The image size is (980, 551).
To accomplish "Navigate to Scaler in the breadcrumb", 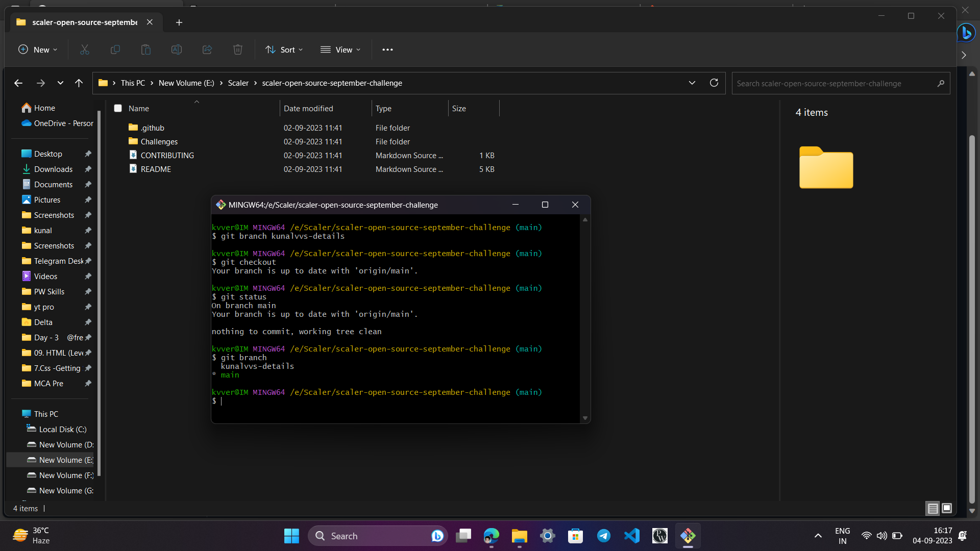I will tap(238, 83).
